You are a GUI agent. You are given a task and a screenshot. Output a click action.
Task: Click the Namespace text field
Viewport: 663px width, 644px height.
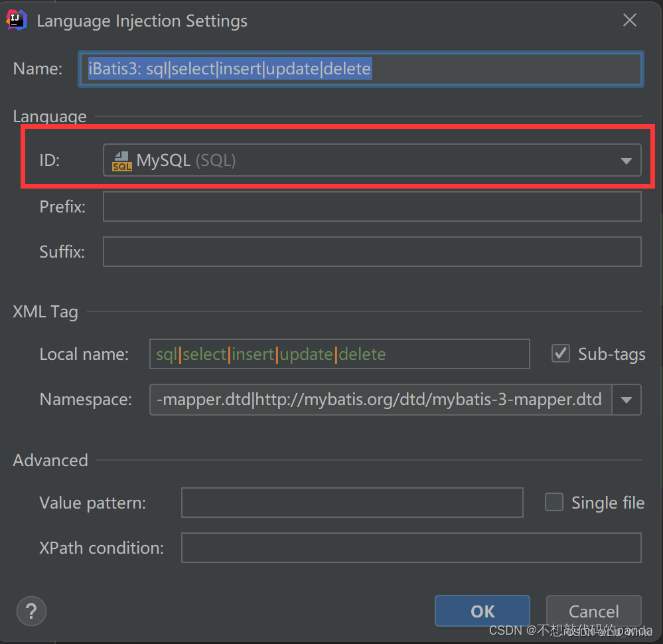(380, 400)
